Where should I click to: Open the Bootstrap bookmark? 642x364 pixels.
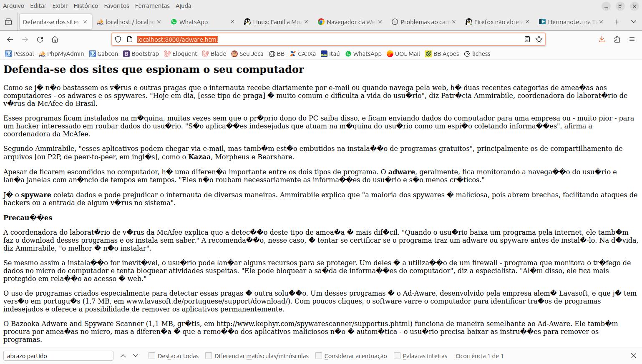click(141, 54)
